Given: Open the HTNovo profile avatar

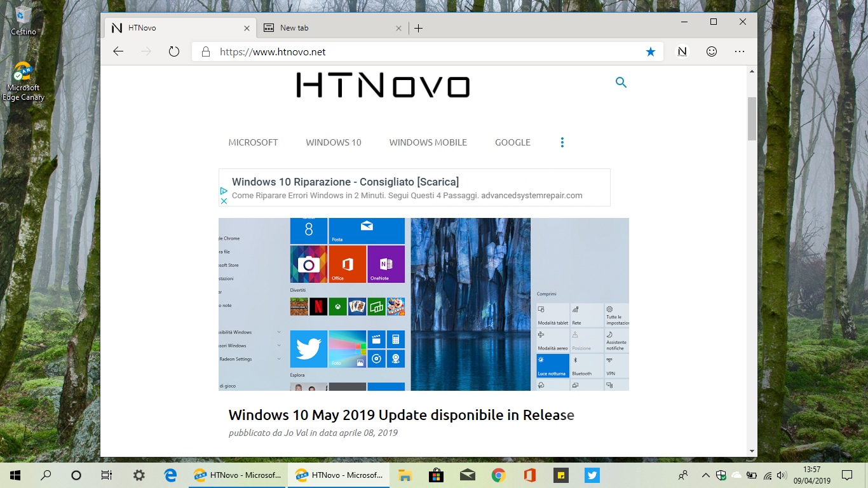Looking at the screenshot, I should click(x=682, y=51).
